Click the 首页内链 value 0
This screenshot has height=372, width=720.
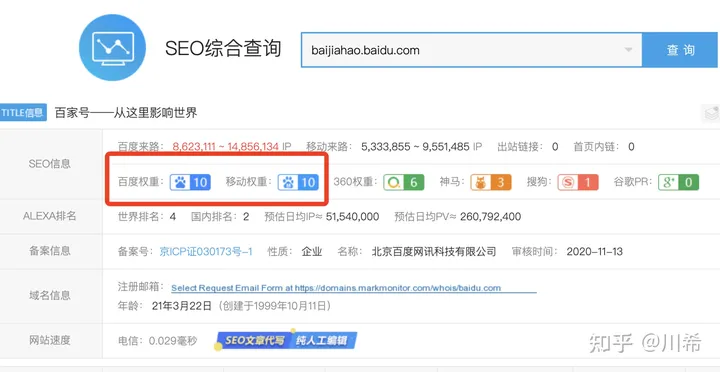click(631, 147)
